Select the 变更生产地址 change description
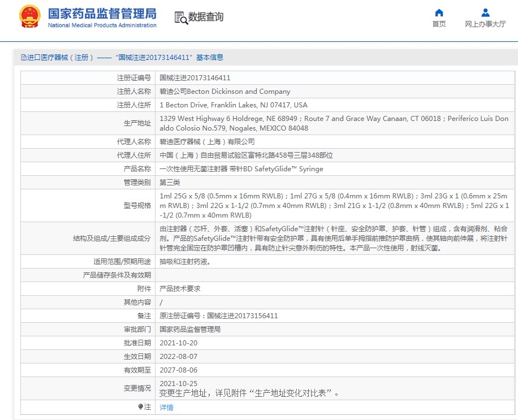Image resolution: width=518 pixels, height=420 pixels. tap(249, 393)
